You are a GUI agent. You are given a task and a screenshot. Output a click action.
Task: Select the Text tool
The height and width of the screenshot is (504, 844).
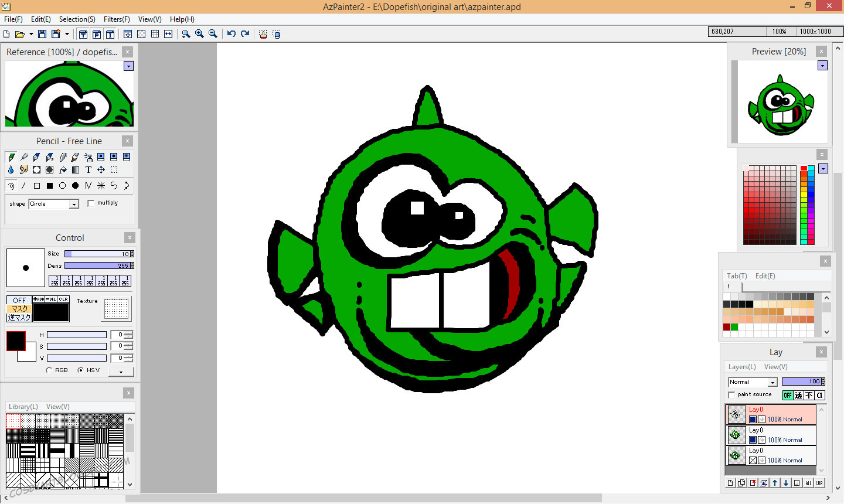89,170
